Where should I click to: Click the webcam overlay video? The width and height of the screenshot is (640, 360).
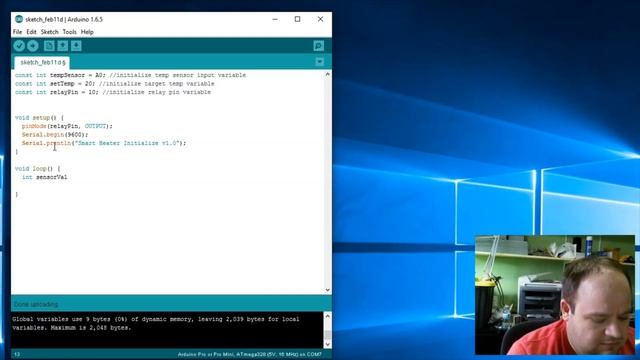pyautogui.click(x=555, y=295)
